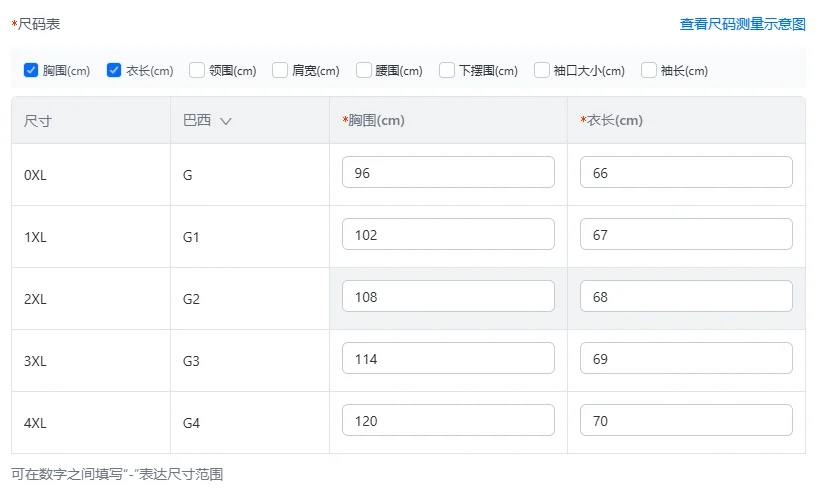Click the G Brazil size cell
822x492 pixels.
point(250,174)
